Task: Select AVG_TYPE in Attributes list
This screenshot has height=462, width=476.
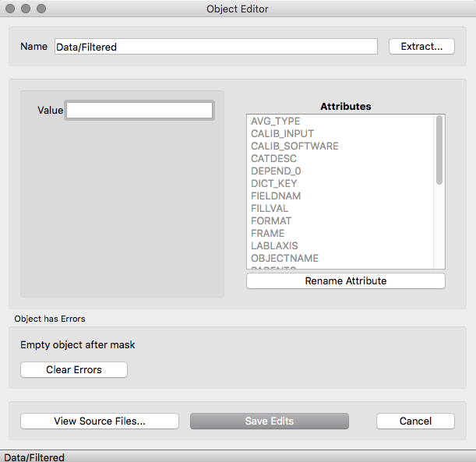Action: click(276, 122)
